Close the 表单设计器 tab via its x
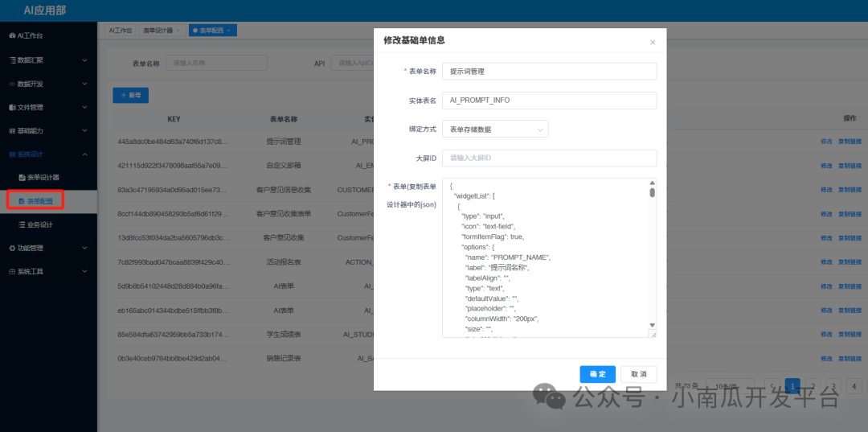The image size is (868, 432). pyautogui.click(x=178, y=31)
